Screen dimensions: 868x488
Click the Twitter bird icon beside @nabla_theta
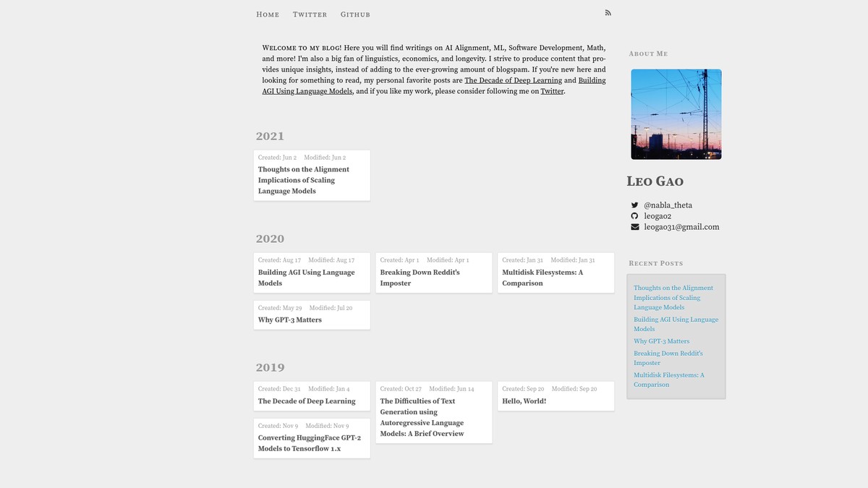[x=634, y=205]
